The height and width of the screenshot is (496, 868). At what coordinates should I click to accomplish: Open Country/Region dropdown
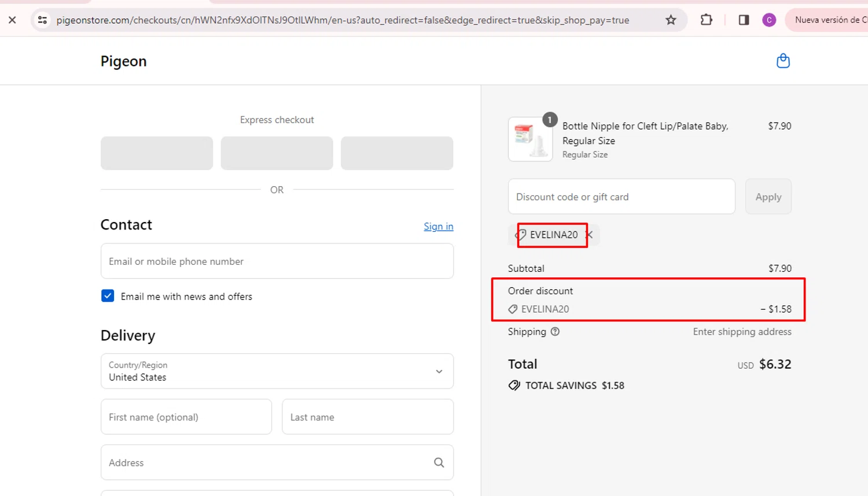click(x=277, y=371)
